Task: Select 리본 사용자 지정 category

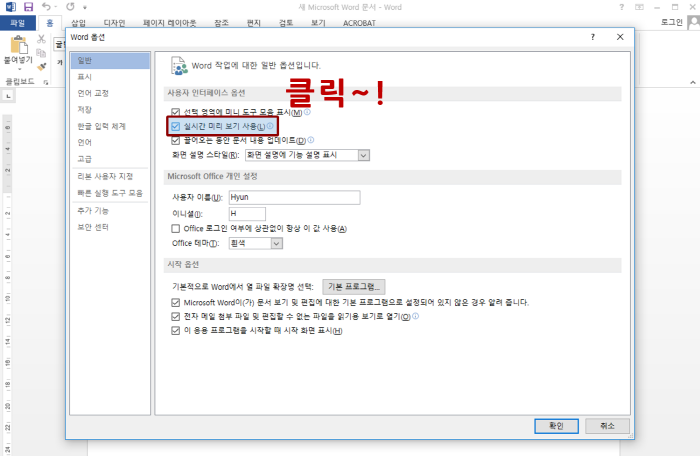Action: (x=110, y=176)
